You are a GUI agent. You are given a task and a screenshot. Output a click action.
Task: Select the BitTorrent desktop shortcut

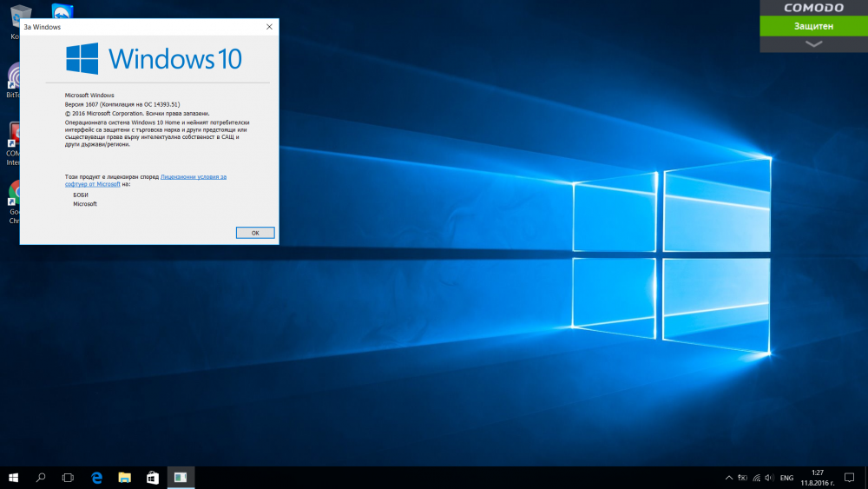point(14,81)
